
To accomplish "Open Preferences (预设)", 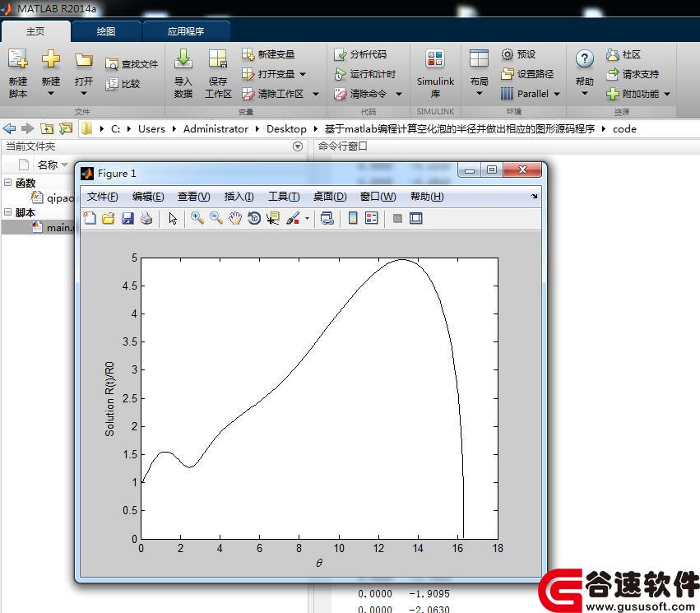I will pyautogui.click(x=518, y=54).
